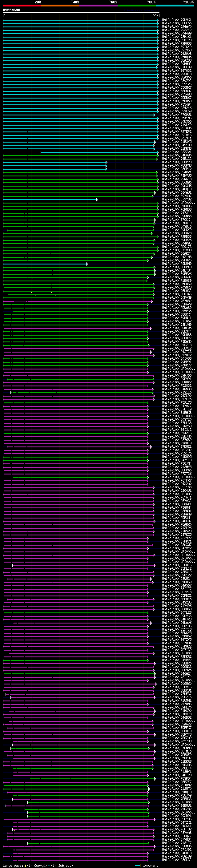The image size is (197, 868).
Task: Click UniRef100_Q46AE4 label
Action: click(176, 673)
